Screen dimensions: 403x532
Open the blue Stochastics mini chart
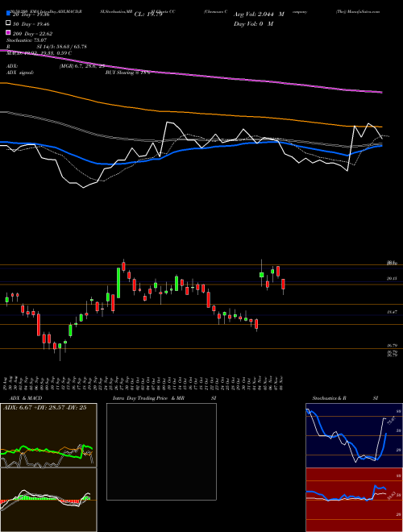click(x=354, y=435)
